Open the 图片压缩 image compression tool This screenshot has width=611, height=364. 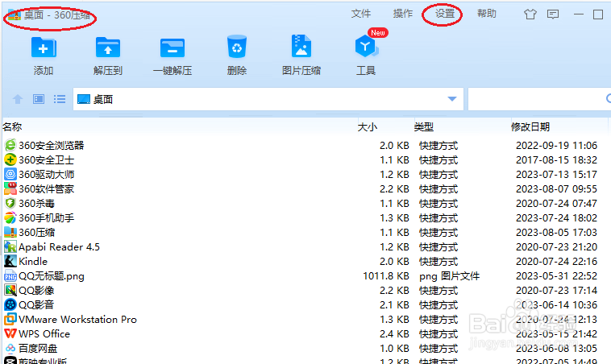(301, 47)
